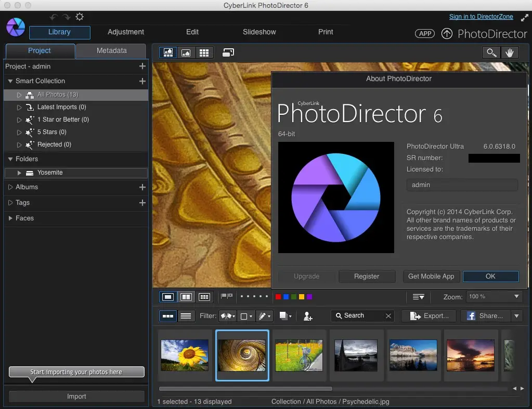532x409 pixels.
Task: Click the redo arrow icon
Action: [x=66, y=17]
